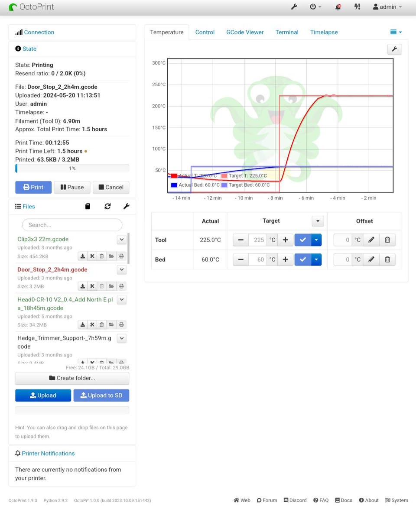The width and height of the screenshot is (416, 532).
Task: Expand details for Hedge_Trimmer_Support gcode
Action: (x=122, y=338)
